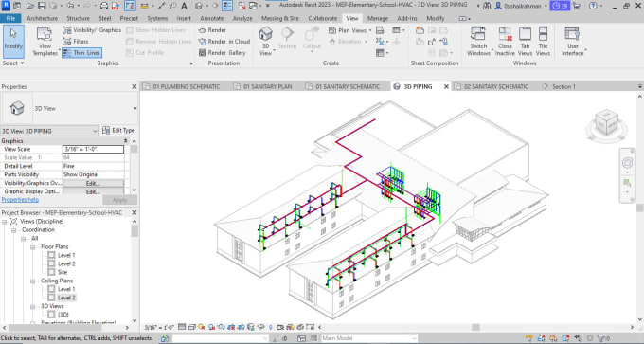Collapse the Ceiling Plans tree node
644x344 pixels.
point(32,281)
